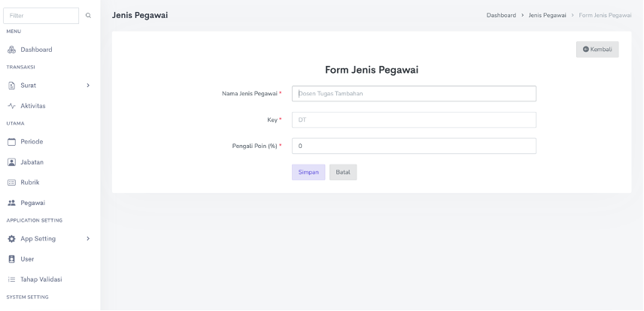This screenshot has height=311, width=644.
Task: Focus the Nama Jenis Pegawai input field
Action: click(414, 94)
